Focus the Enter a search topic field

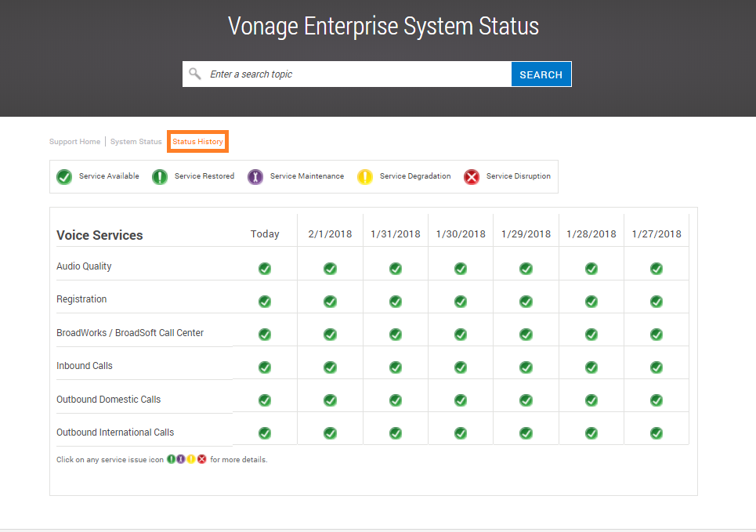tap(356, 74)
